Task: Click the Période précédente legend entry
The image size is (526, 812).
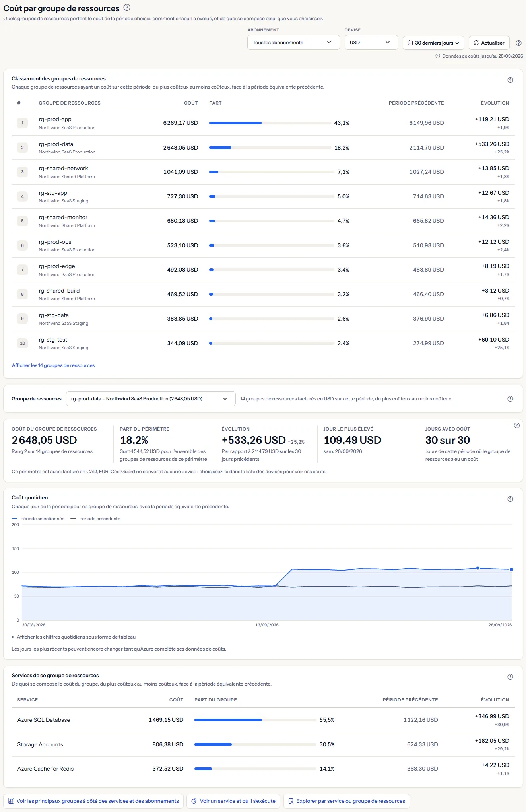Action: [95, 519]
